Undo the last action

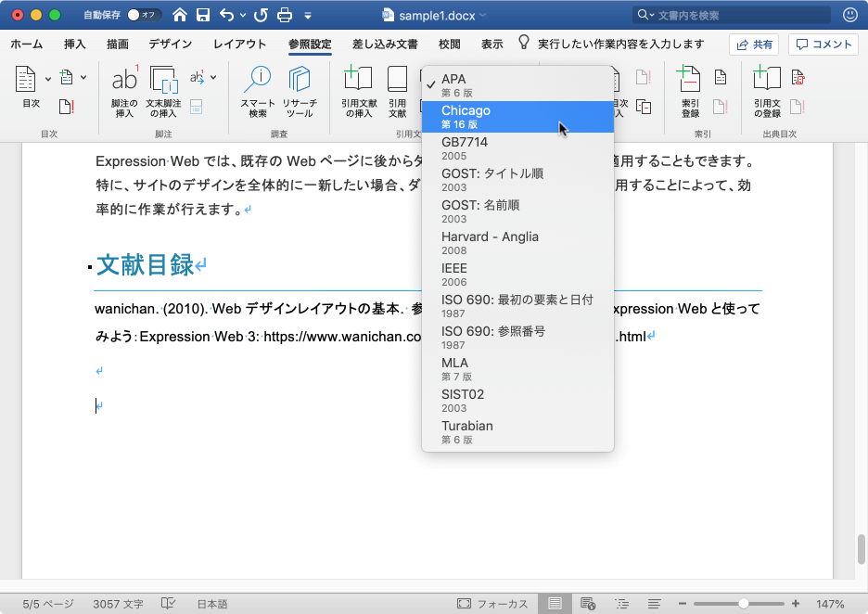[x=227, y=15]
